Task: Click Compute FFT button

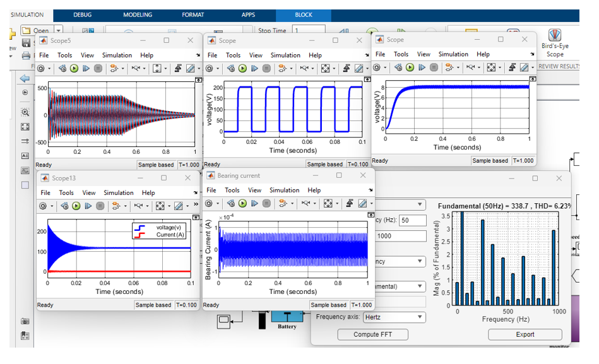Action: pyautogui.click(x=373, y=334)
